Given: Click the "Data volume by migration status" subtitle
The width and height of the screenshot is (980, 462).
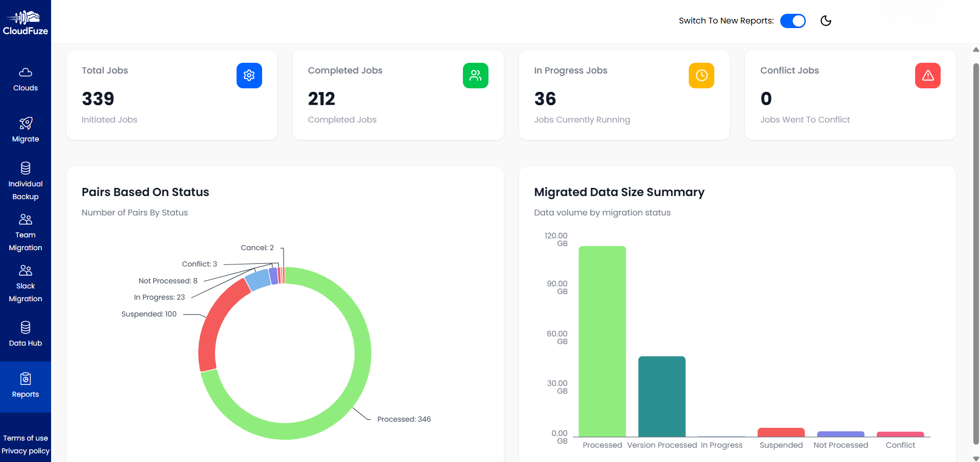Looking at the screenshot, I should [x=602, y=212].
